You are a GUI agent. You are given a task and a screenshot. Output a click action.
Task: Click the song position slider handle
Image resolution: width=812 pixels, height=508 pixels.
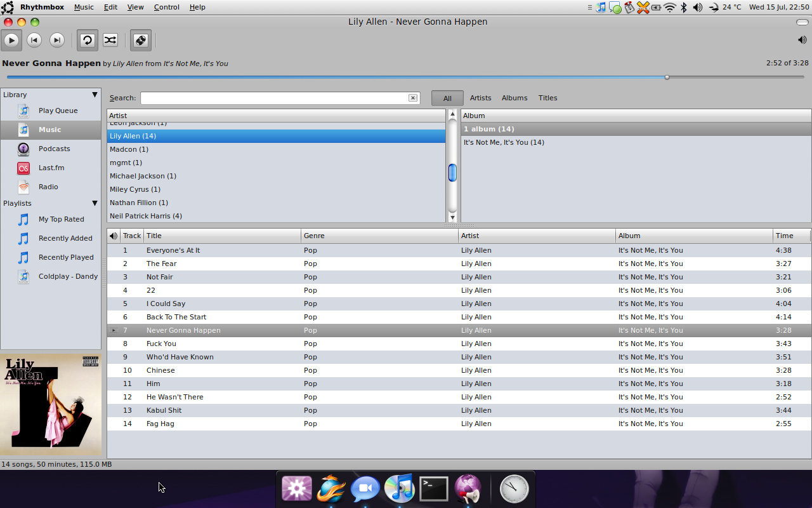pos(667,77)
